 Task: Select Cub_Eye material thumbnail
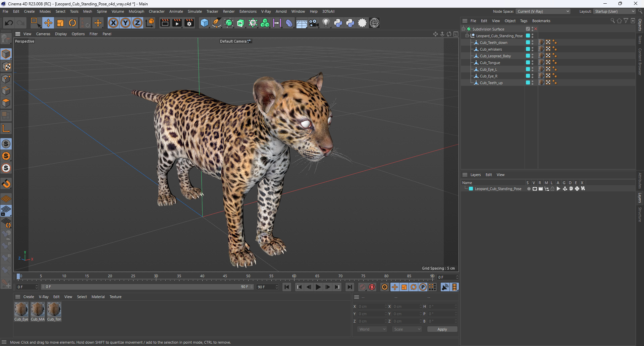21,309
